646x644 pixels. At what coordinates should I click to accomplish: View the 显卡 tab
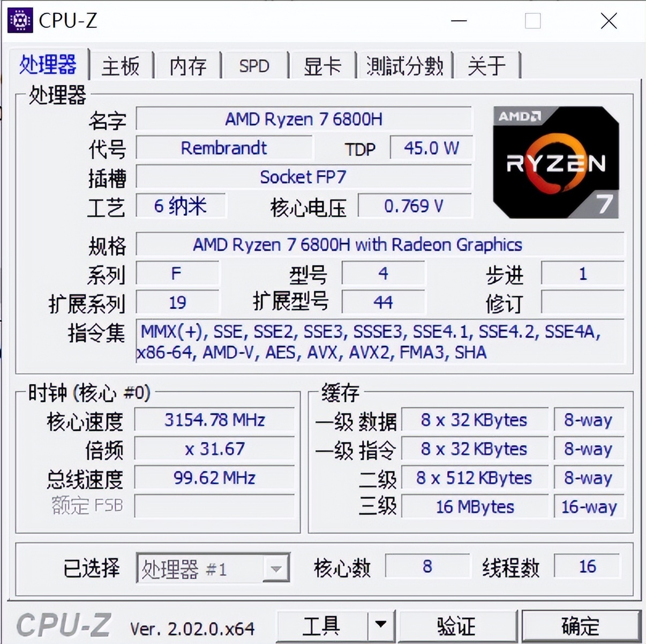click(x=322, y=65)
